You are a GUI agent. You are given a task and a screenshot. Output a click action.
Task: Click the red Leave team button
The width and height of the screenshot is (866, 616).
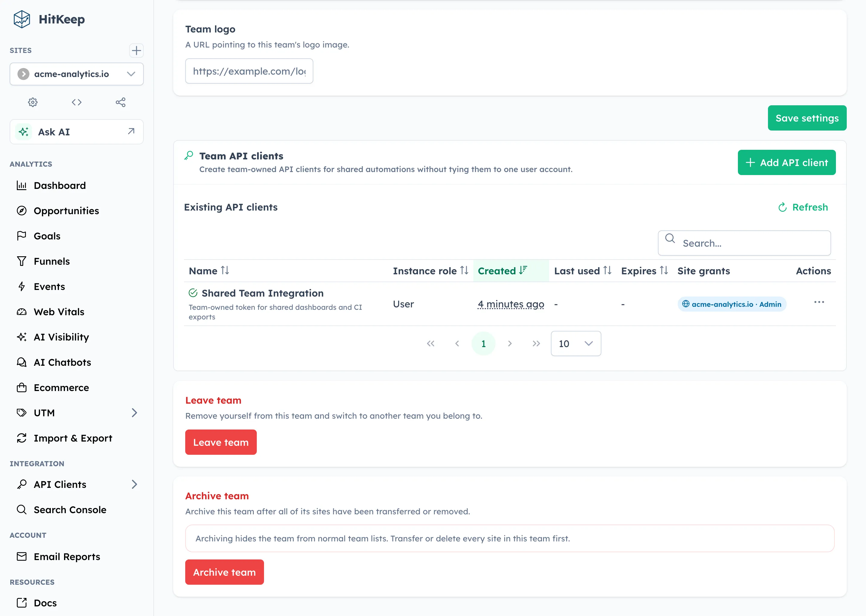pyautogui.click(x=221, y=442)
